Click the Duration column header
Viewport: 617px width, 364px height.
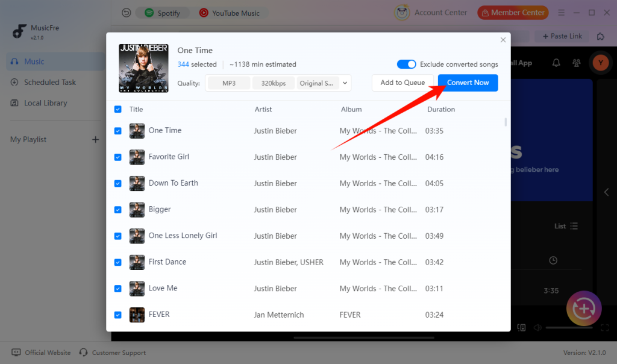click(x=440, y=110)
